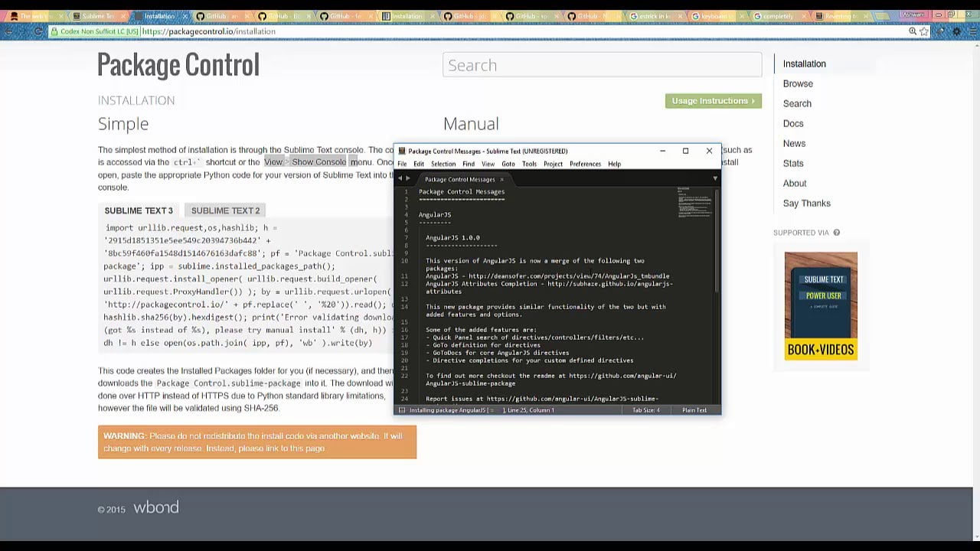This screenshot has width=980, height=551.
Task: Open the Edit menu in Sublime Text
Action: [x=419, y=164]
